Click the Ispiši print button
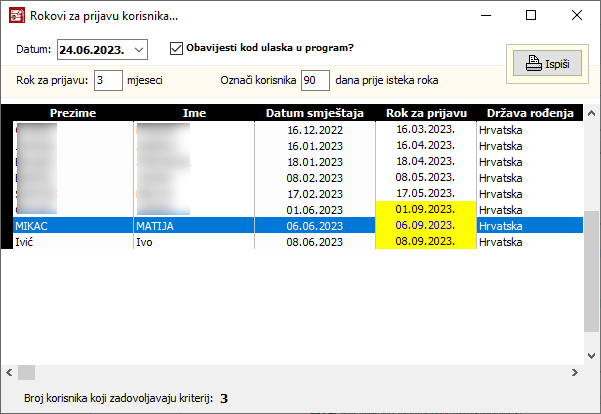Image resolution: width=601 pixels, height=414 pixels. pyautogui.click(x=547, y=63)
